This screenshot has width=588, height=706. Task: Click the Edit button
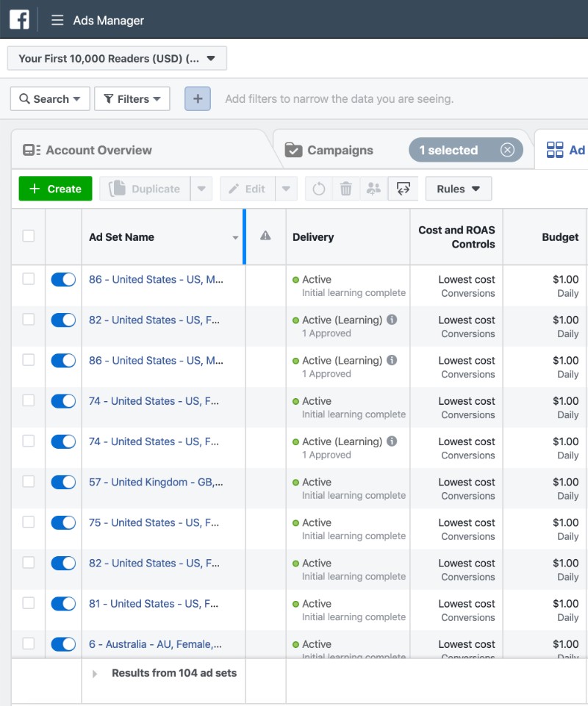pos(248,189)
